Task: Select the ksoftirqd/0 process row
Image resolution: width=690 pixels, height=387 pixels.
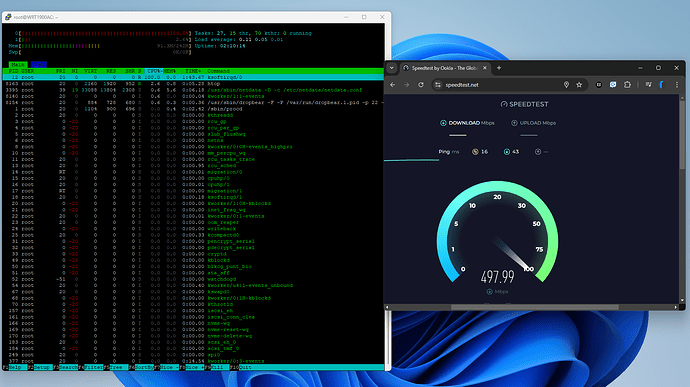Action: pos(193,77)
